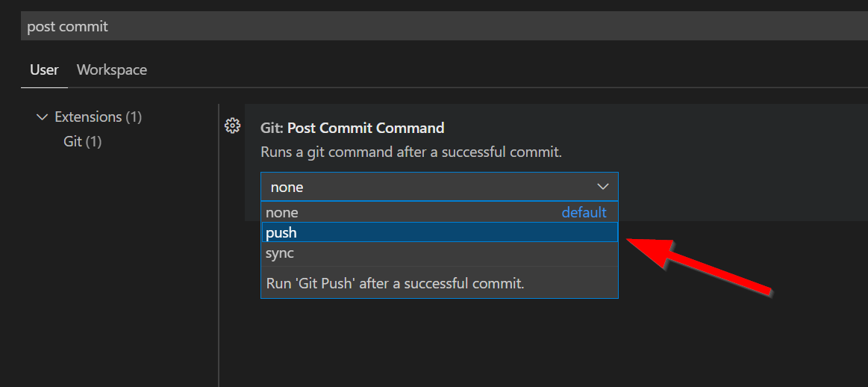This screenshot has height=387, width=868.
Task: Switch to the Workspace settings tab
Action: click(112, 70)
